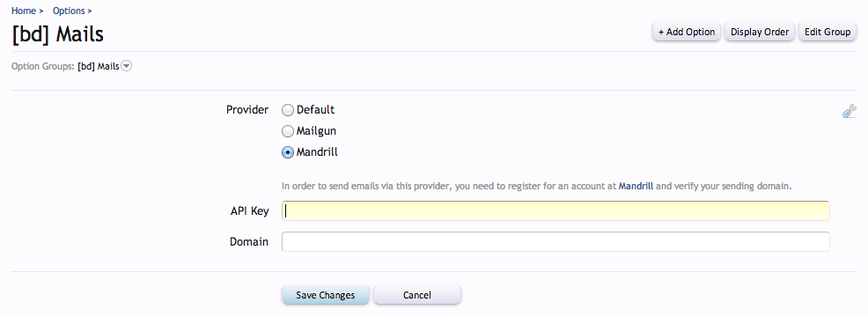Select the Mandrill provider radio button
The image size is (868, 317).
pyautogui.click(x=288, y=152)
